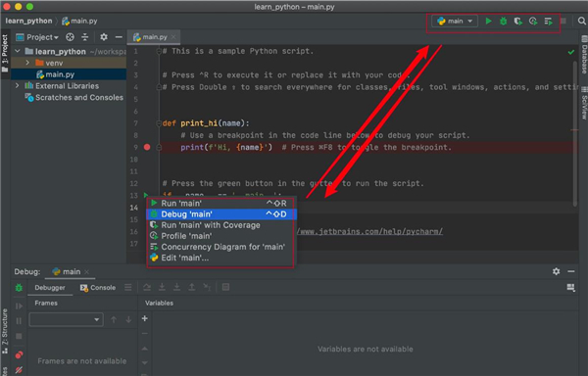
Task: Click the grey Stop icon in top toolbar
Action: tap(563, 21)
